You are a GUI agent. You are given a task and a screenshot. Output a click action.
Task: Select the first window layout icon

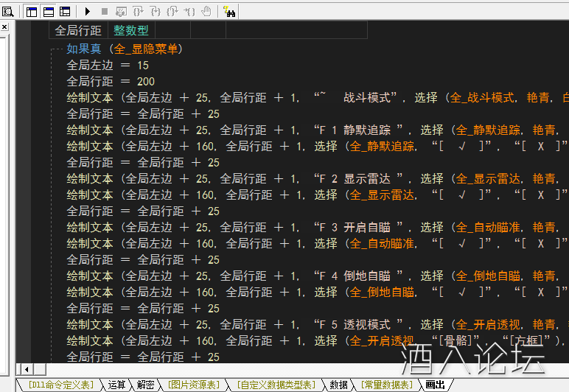[x=32, y=11]
